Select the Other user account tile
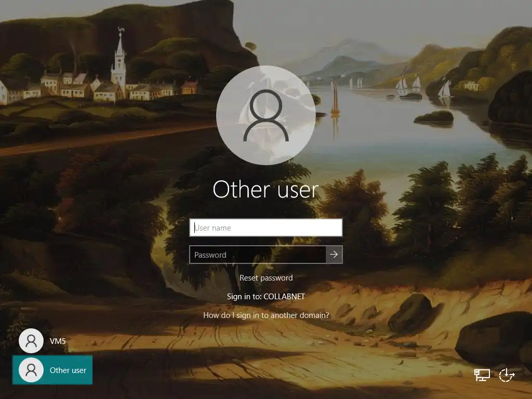The image size is (532, 399). pos(52,370)
